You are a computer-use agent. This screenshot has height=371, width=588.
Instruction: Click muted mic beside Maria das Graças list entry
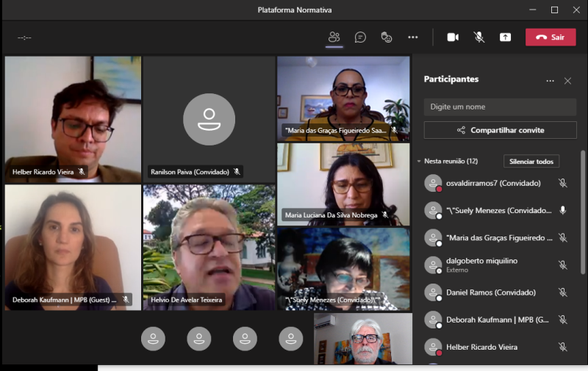pos(562,237)
